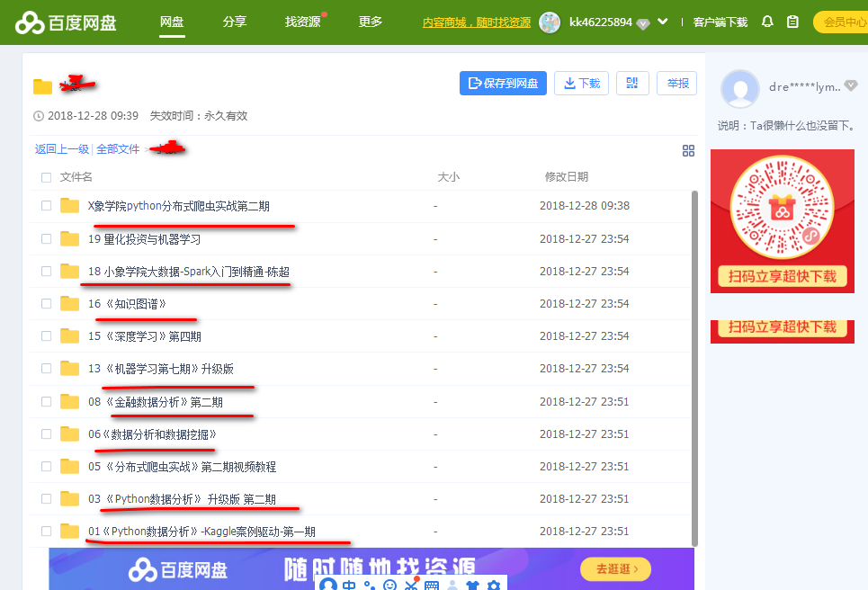Screen dimensions: 868x590
Task: Click the 返回上一级 link
Action: tap(62, 149)
